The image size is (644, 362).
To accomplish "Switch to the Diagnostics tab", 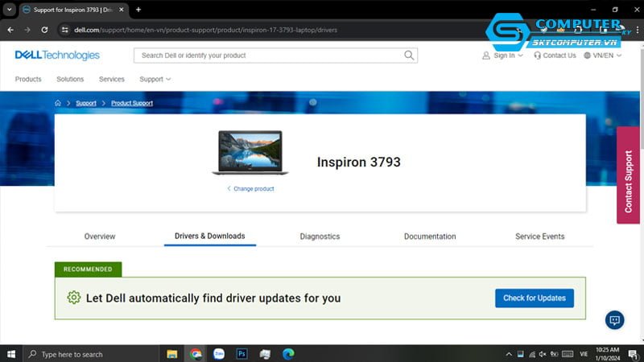I will point(320,237).
